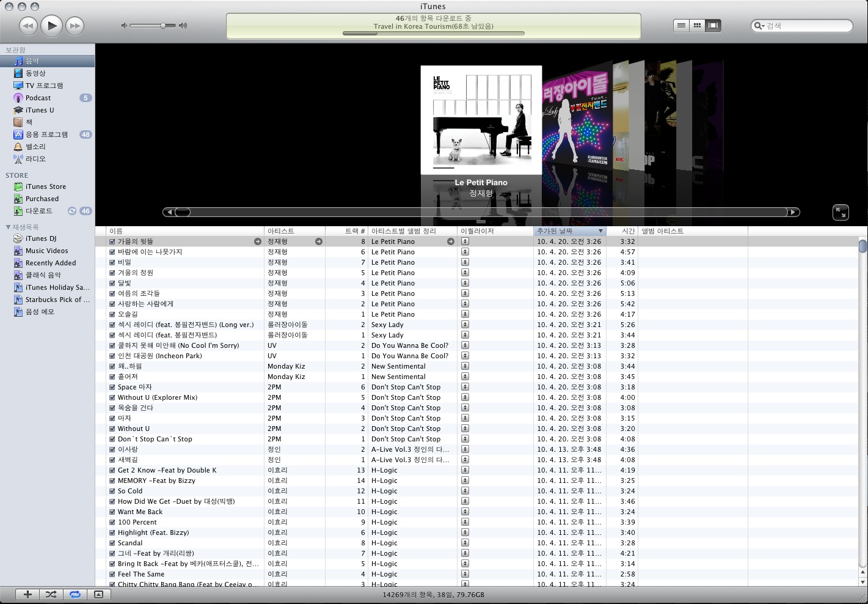The height and width of the screenshot is (604, 868).
Task: Show the Purchased list
Action: coord(48,199)
